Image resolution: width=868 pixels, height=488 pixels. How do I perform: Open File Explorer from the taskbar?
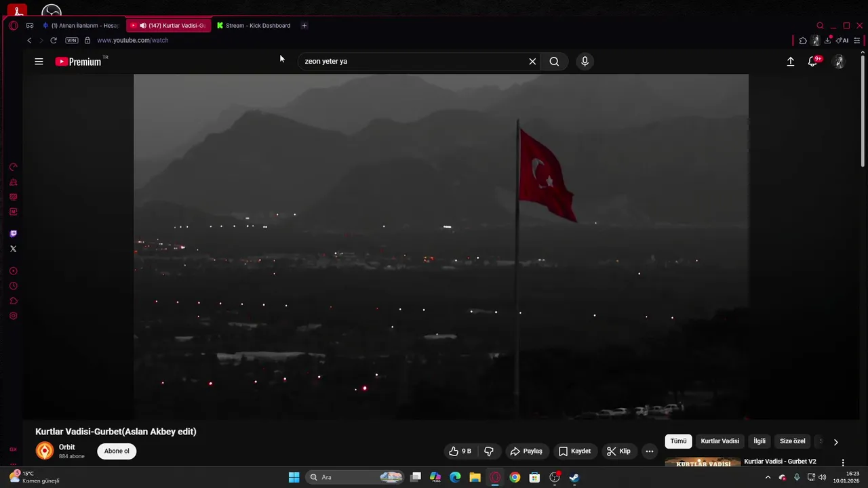click(x=475, y=477)
